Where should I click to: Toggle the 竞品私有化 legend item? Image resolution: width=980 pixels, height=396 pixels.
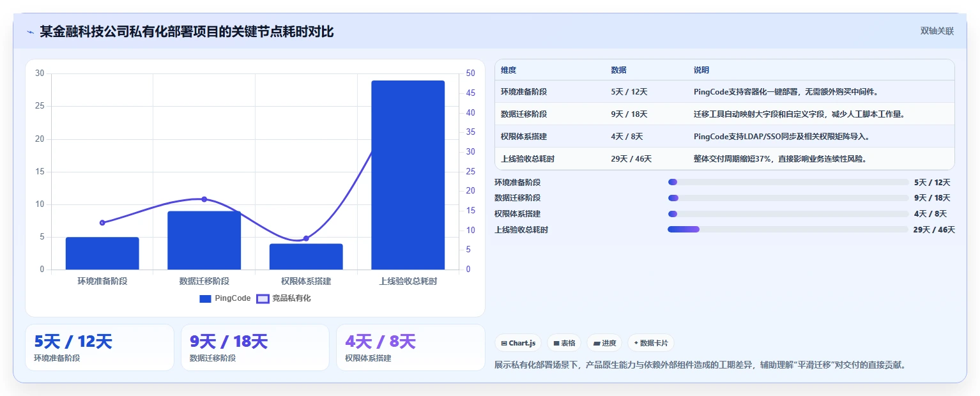point(284,298)
